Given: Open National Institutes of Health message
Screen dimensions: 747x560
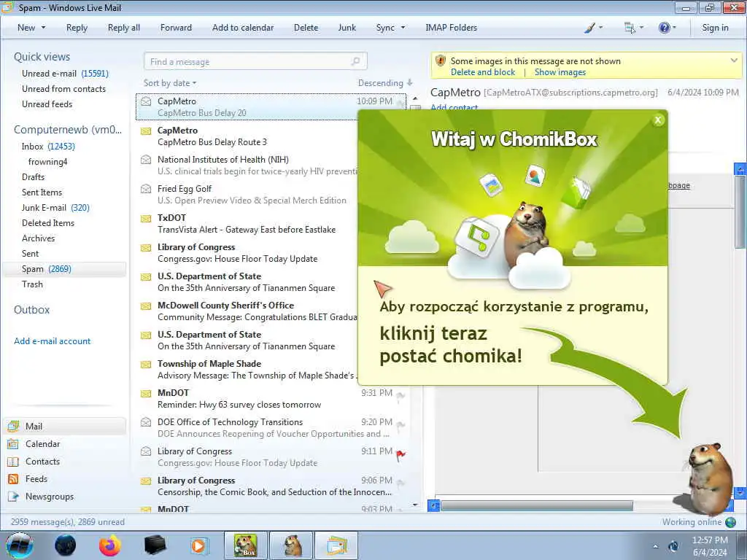Looking at the screenshot, I should pos(248,165).
